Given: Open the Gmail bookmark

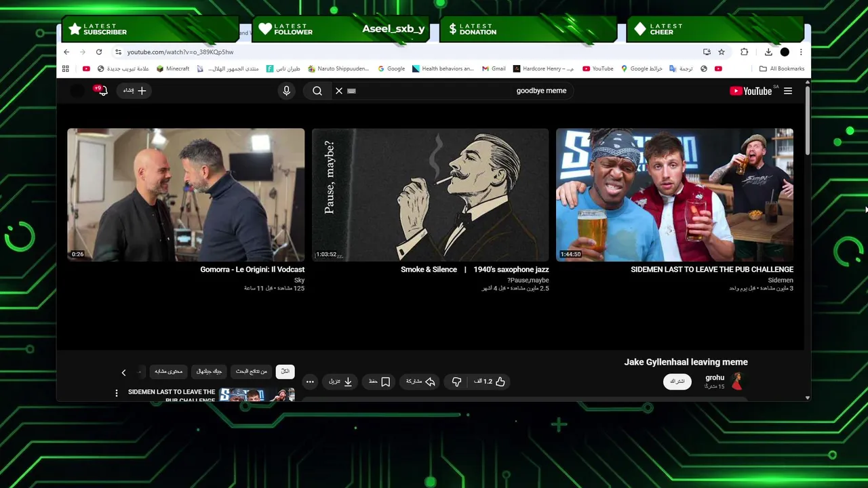Looking at the screenshot, I should pyautogui.click(x=494, y=68).
